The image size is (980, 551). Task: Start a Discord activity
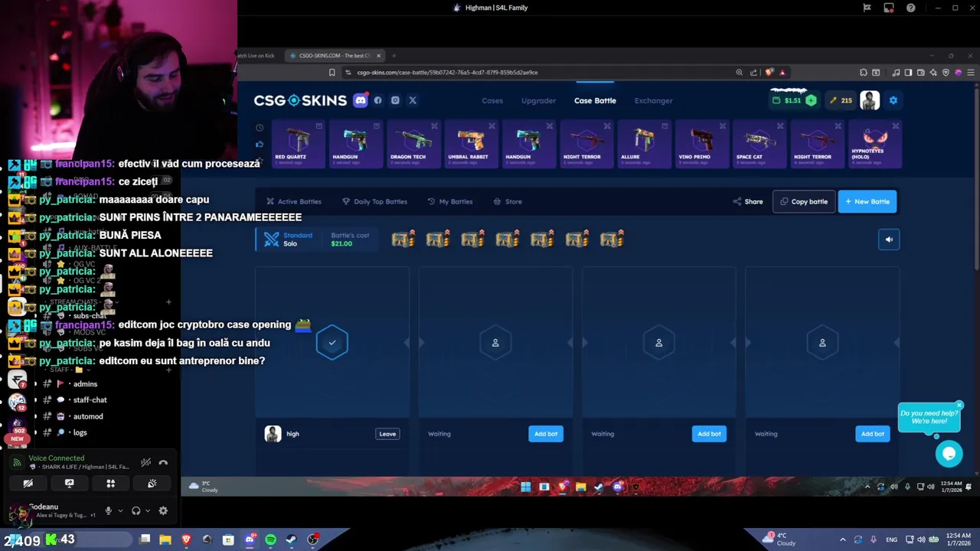pos(110,484)
